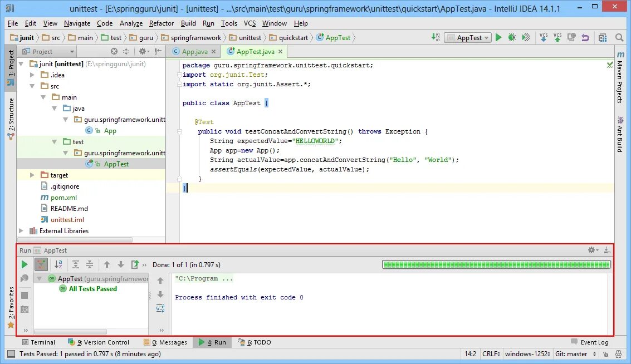Open Search Everywhere magnifier icon
Viewport: 631px width, 364px height.
[619, 37]
